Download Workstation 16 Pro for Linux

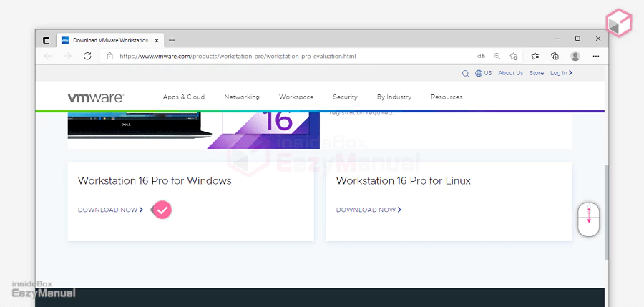369,210
